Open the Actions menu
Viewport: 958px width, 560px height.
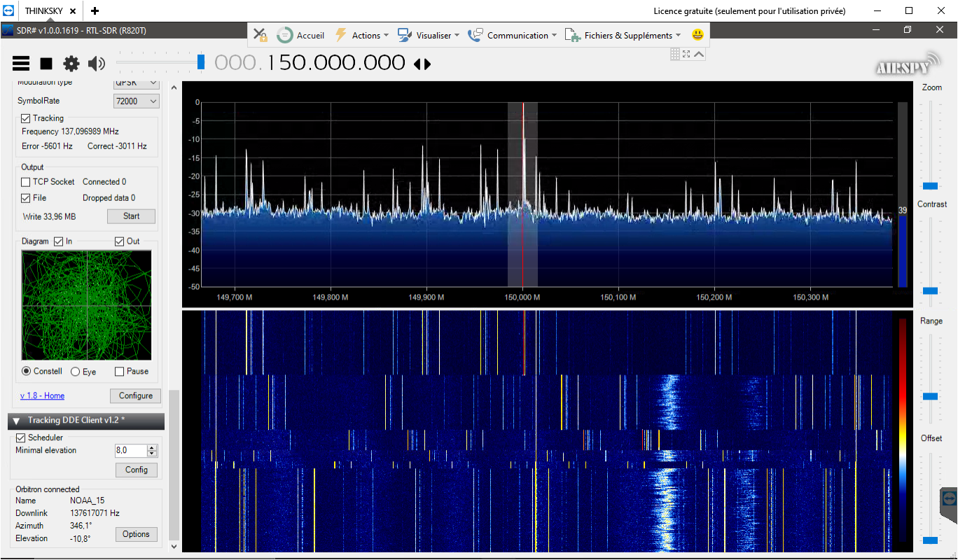coord(361,35)
